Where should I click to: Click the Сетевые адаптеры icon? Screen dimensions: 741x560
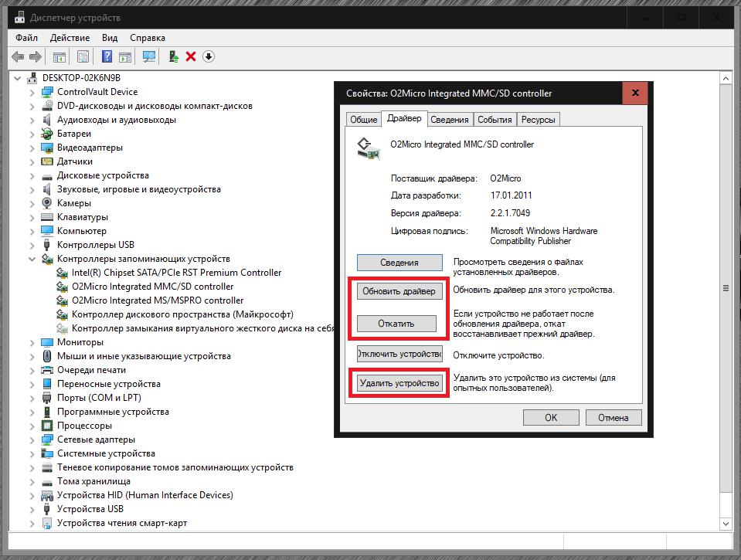click(x=47, y=440)
